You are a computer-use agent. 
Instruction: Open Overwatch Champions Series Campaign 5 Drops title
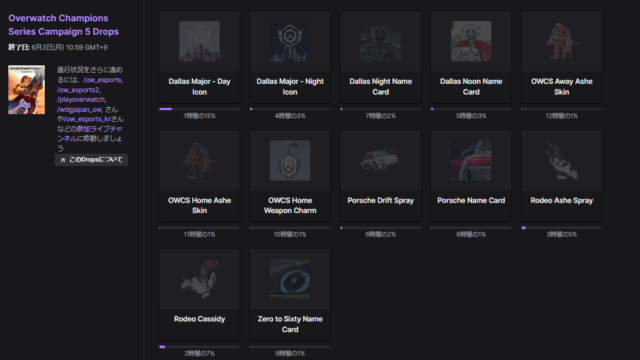tap(64, 25)
